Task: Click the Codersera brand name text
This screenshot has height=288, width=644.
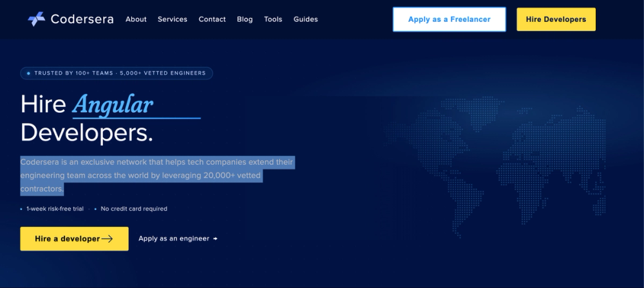Action: (82, 19)
